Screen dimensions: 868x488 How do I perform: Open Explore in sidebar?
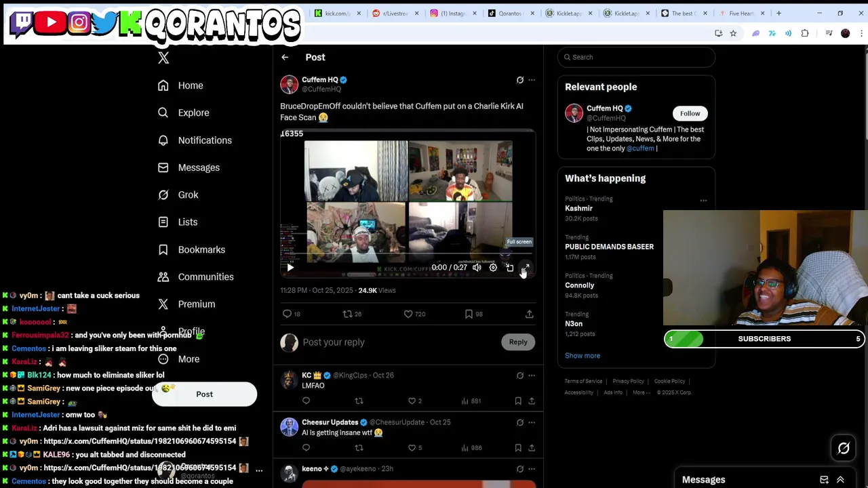[x=183, y=113]
